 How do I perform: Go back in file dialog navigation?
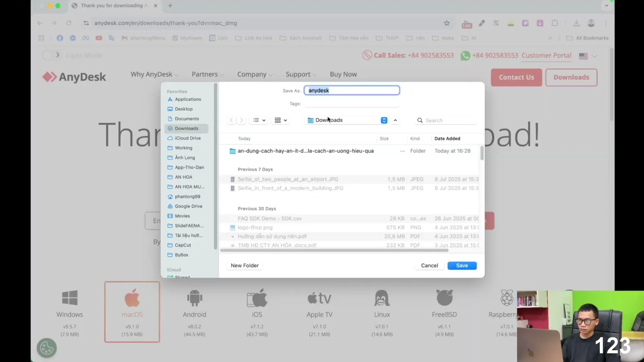(231, 120)
